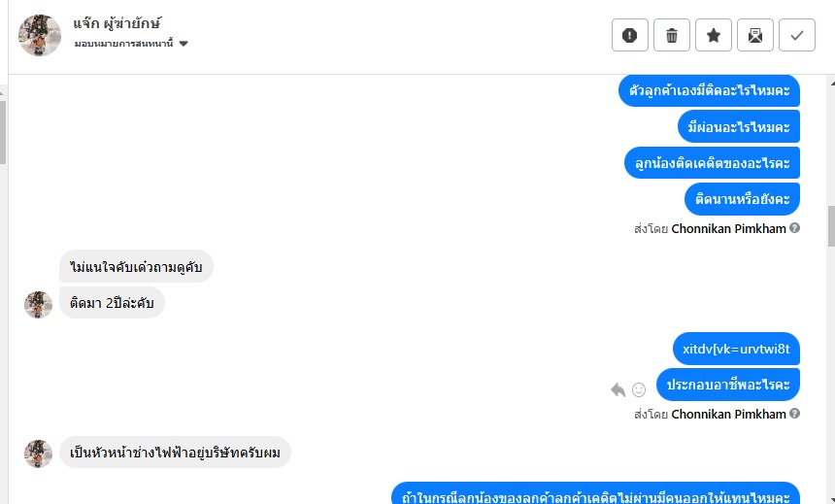835x504 pixels.
Task: Select avatar beside 'ติดมา 2ปีล่ะคับ' message
Action: click(38, 304)
